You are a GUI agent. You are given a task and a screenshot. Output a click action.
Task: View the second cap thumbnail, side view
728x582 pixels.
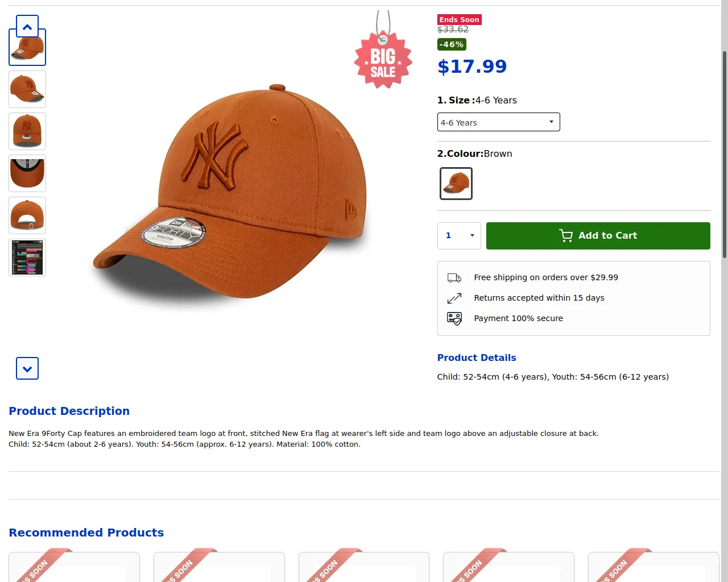click(27, 89)
